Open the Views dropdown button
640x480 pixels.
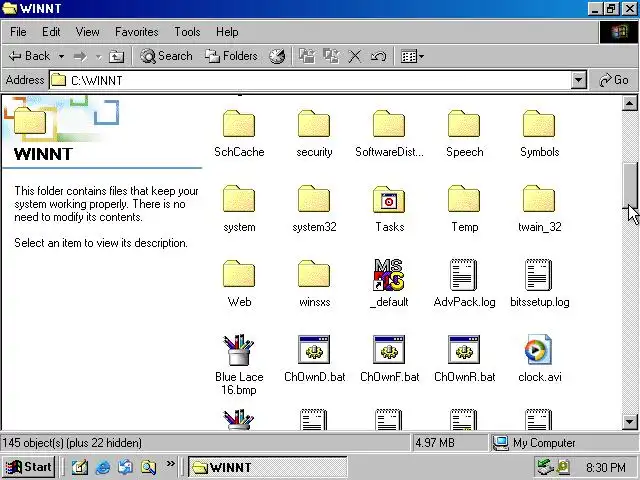[x=412, y=56]
